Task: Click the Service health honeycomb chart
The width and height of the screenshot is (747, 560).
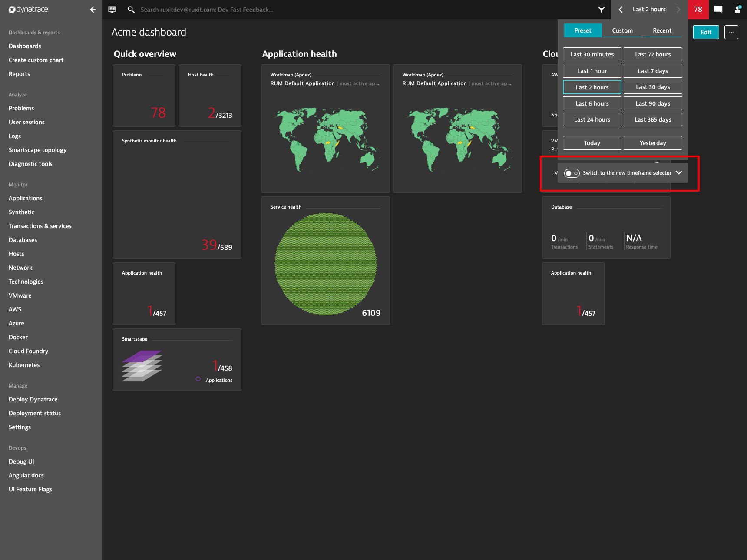Action: pos(326,264)
